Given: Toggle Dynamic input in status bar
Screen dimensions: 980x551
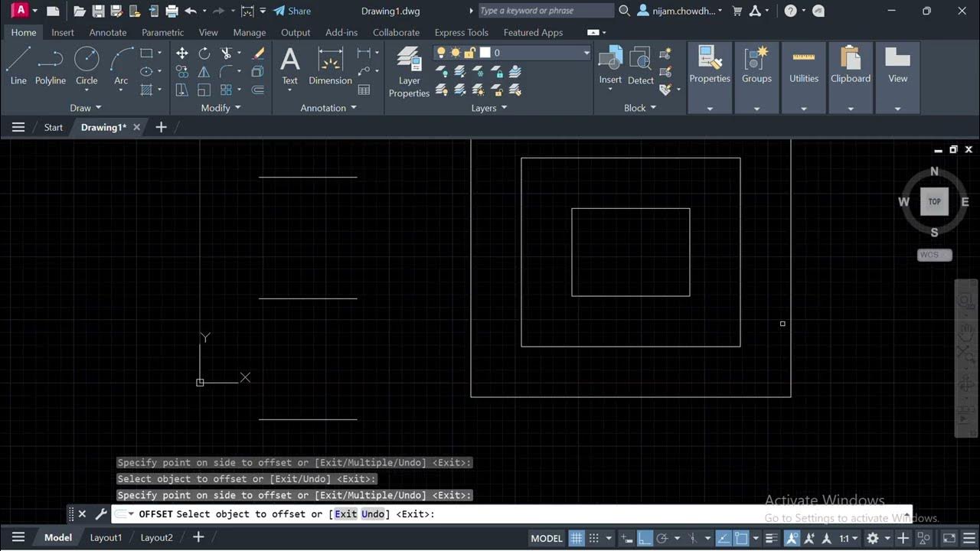Looking at the screenshot, I should (626, 538).
